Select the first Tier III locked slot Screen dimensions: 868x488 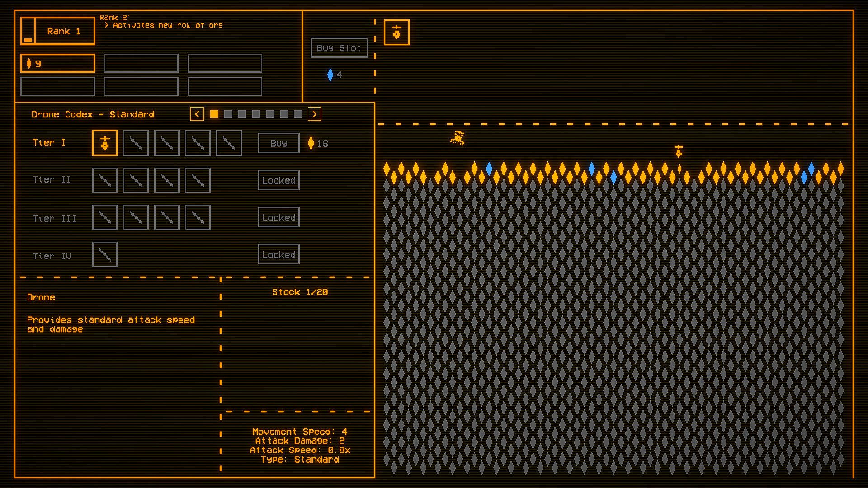(105, 217)
